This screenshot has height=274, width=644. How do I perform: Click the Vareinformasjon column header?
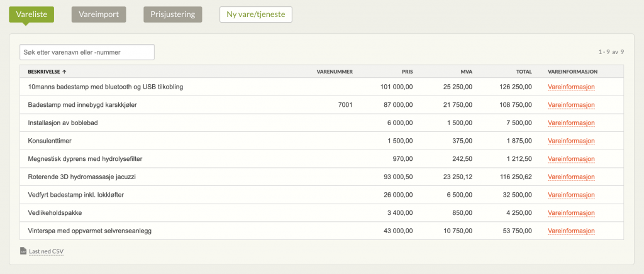572,72
